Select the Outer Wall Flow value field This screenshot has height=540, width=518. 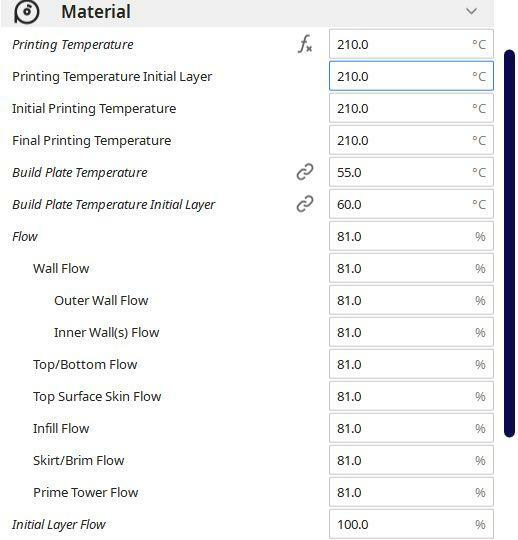(411, 300)
